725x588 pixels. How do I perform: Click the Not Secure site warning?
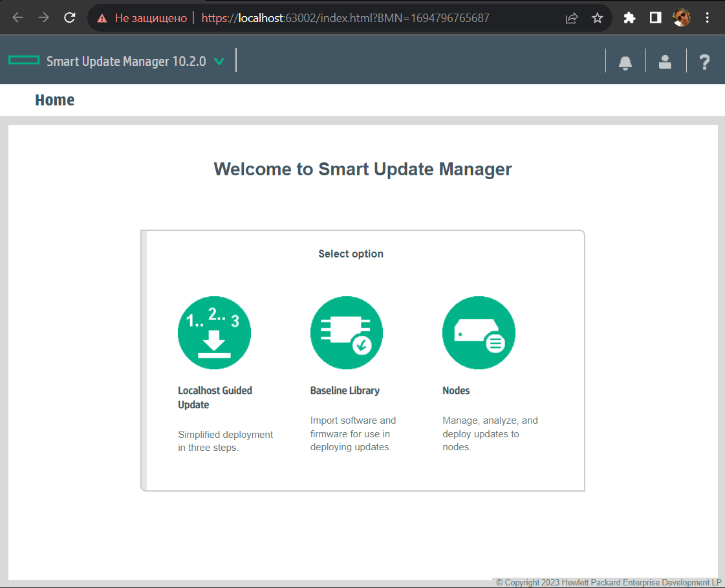[x=142, y=18]
